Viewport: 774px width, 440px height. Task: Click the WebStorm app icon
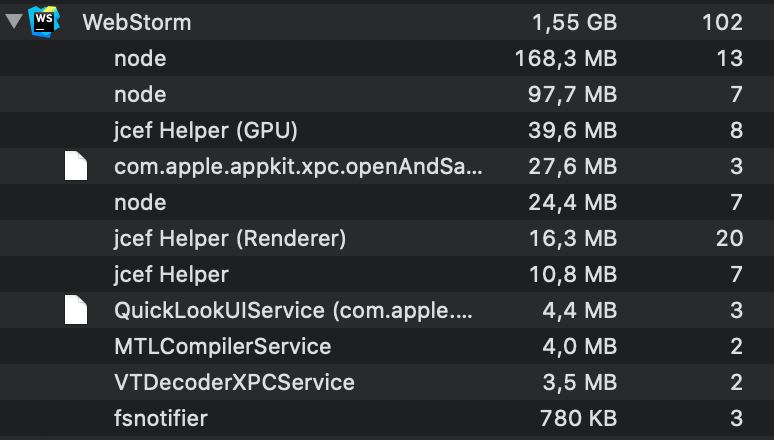[44, 22]
